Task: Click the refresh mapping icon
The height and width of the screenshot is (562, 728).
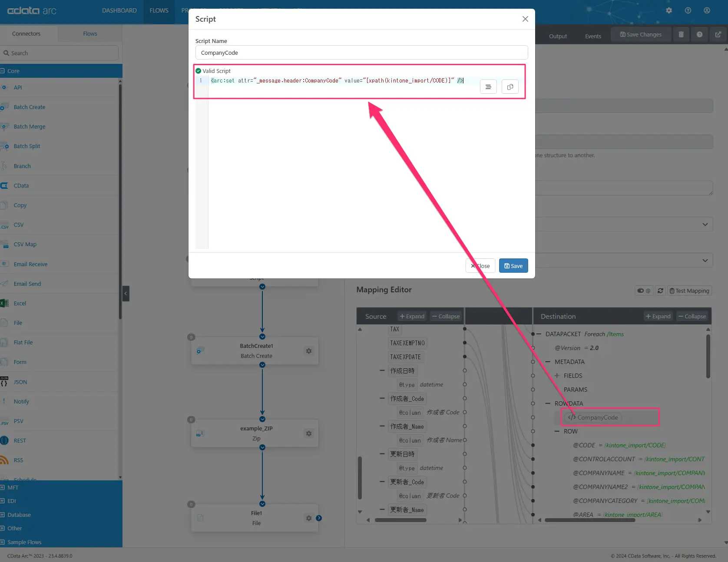Action: tap(660, 291)
